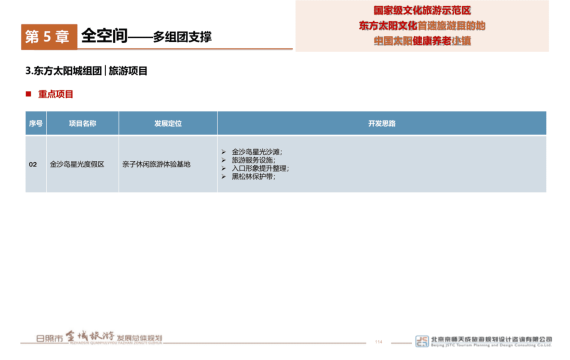Click the '北京京腾天成旅游规划设计咨询有限公司' footer text
570x360 pixels.
pyautogui.click(x=491, y=339)
